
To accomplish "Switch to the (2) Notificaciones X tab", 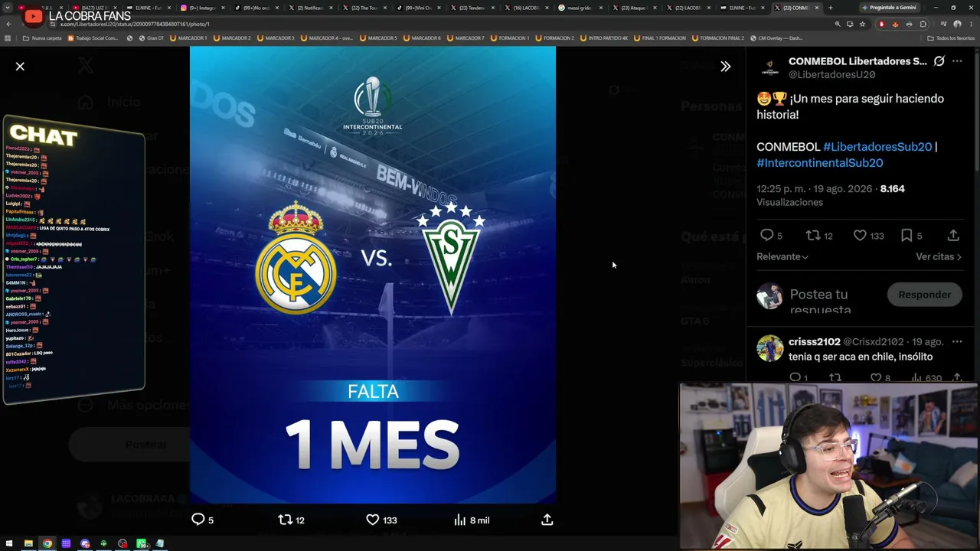I will tap(311, 8).
